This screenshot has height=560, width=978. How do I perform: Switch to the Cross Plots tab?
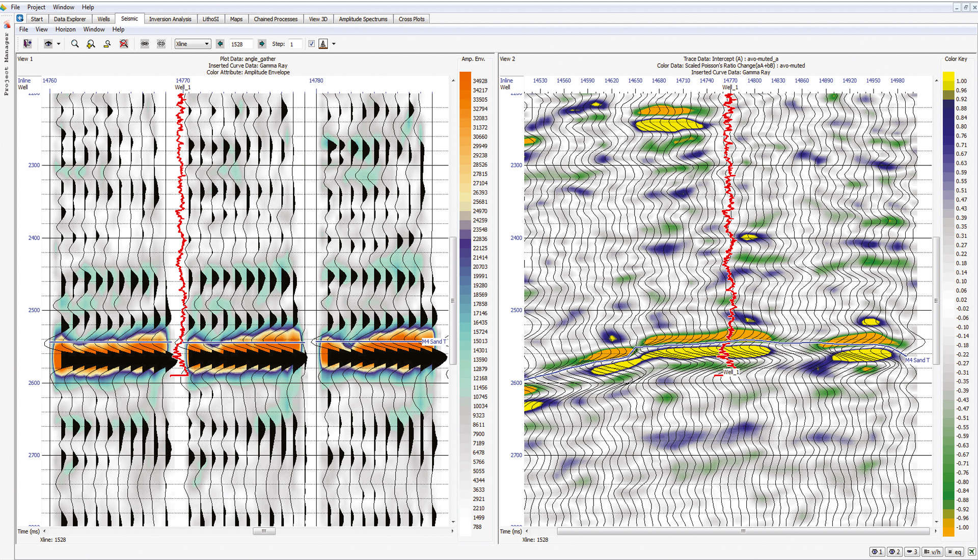[x=411, y=19]
